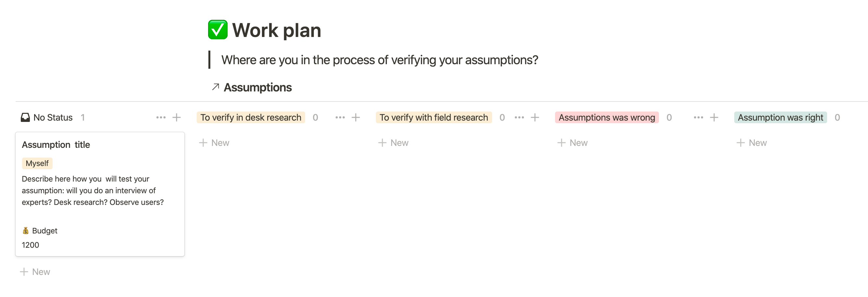Image resolution: width=868 pixels, height=297 pixels.
Task: Add card with plus in Assumptions was wrong header
Action: pyautogui.click(x=714, y=117)
